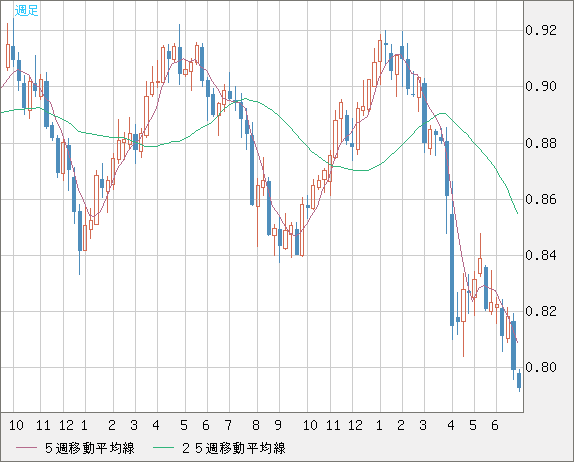The height and width of the screenshot is (462, 574).
Task: Select the 0.92 price axis label
Action: (541, 30)
